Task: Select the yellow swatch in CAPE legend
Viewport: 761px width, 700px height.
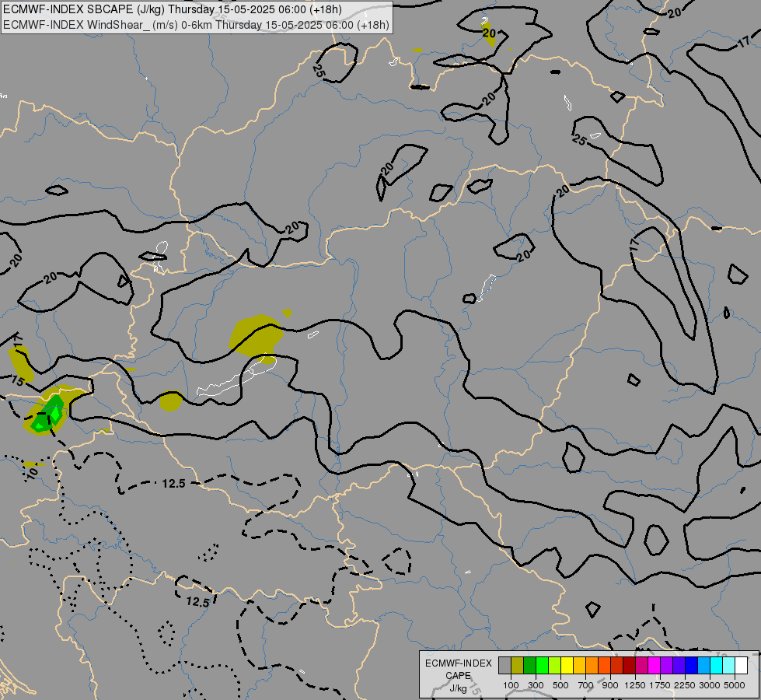Action: [x=567, y=666]
